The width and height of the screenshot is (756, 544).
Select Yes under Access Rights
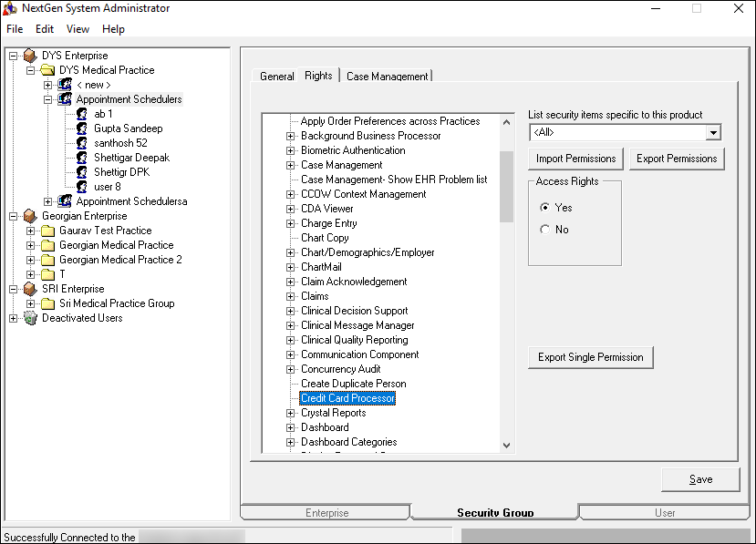(x=544, y=208)
